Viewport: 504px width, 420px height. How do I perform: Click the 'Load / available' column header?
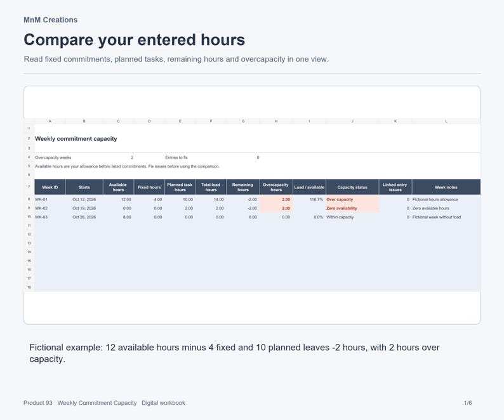tap(309, 187)
